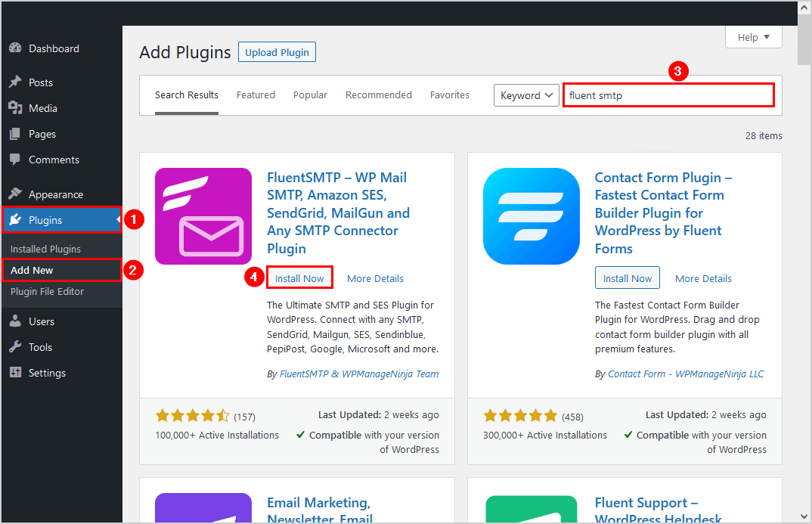Click the Fluent Forms blue logo

[x=532, y=216]
